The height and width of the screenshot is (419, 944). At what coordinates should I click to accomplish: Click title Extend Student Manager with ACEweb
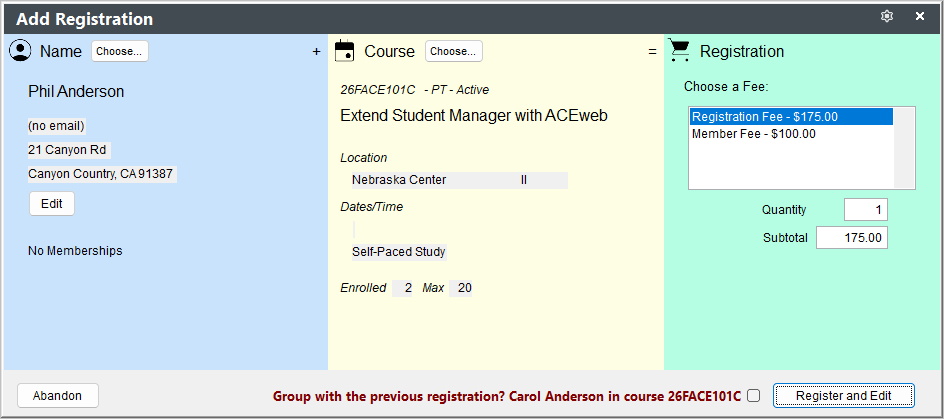pyautogui.click(x=474, y=116)
